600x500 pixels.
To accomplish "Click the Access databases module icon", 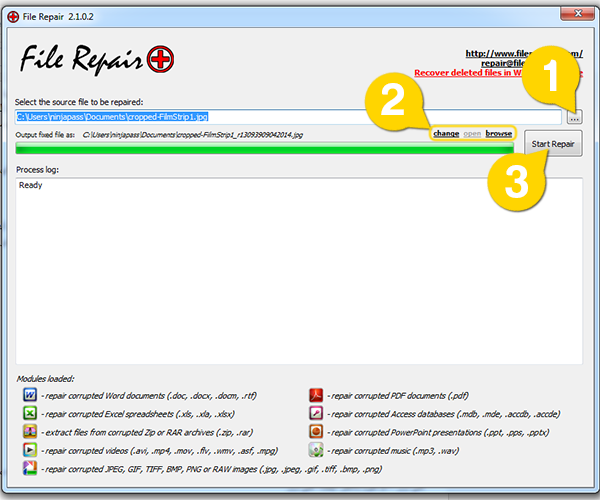I will [316, 413].
